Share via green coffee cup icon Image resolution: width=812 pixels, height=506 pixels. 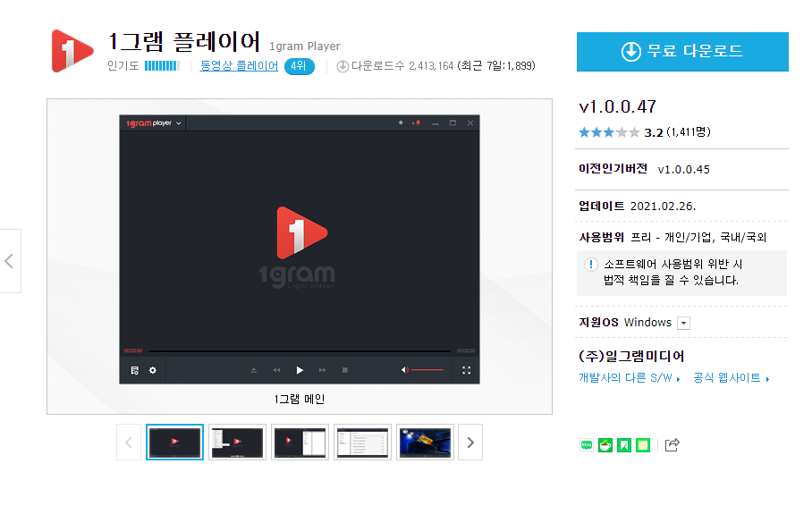605,445
